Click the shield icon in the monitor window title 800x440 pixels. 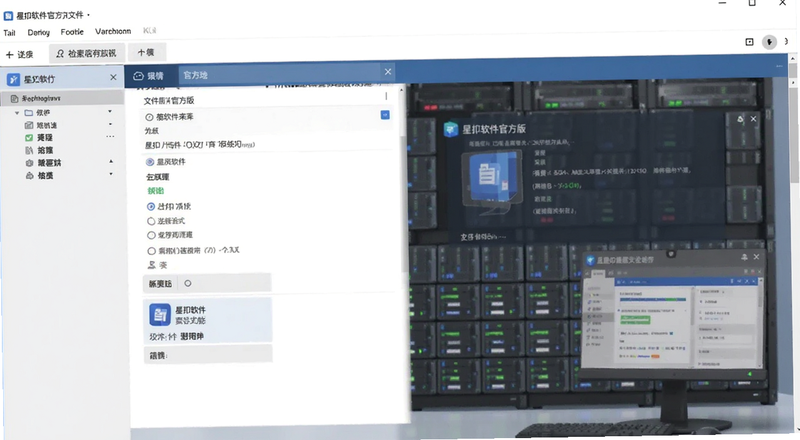click(x=590, y=260)
